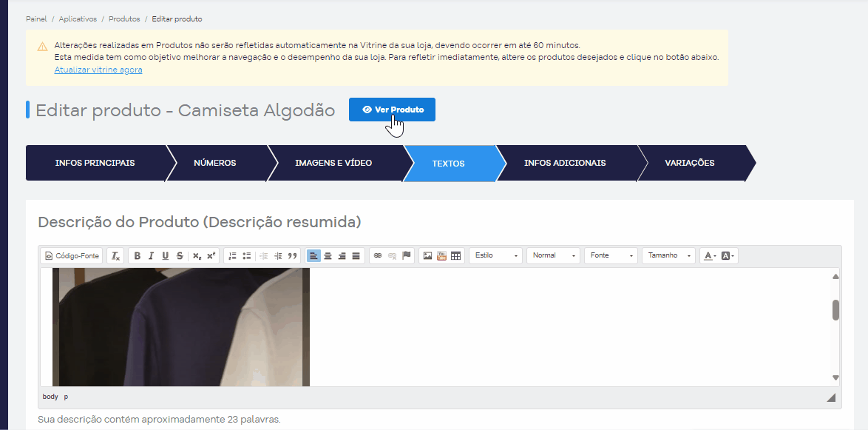Open the Tamanho size dropdown

point(668,255)
